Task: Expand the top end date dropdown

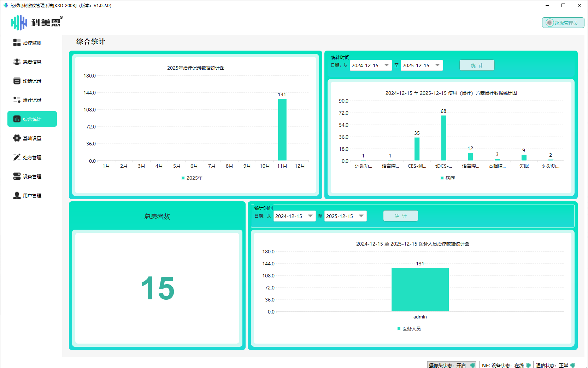Action: pyautogui.click(x=437, y=65)
